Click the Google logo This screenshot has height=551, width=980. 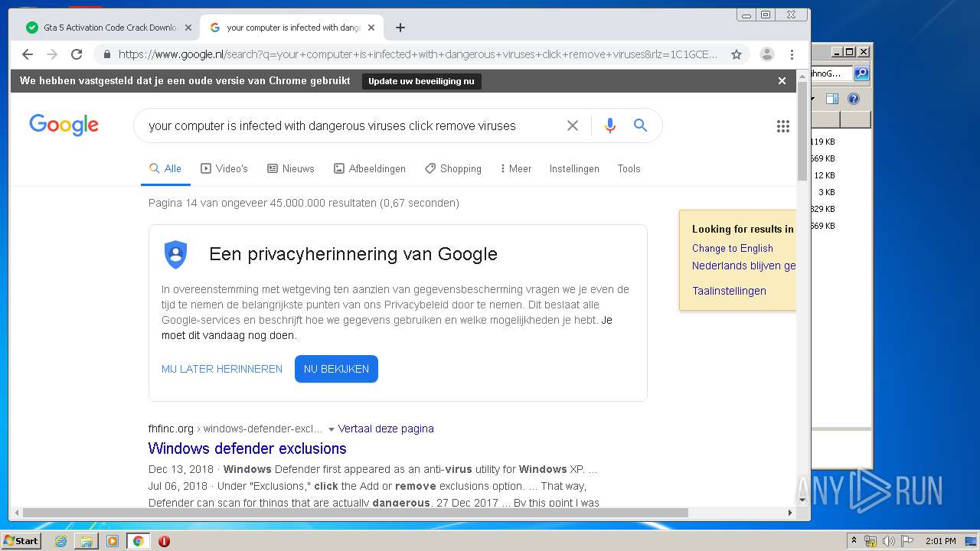[x=64, y=126]
